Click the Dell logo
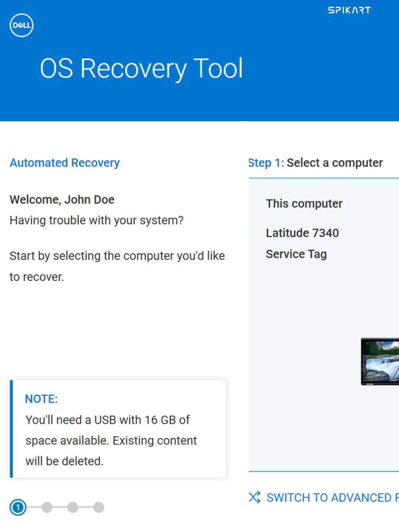The height and width of the screenshot is (532, 399). click(21, 25)
